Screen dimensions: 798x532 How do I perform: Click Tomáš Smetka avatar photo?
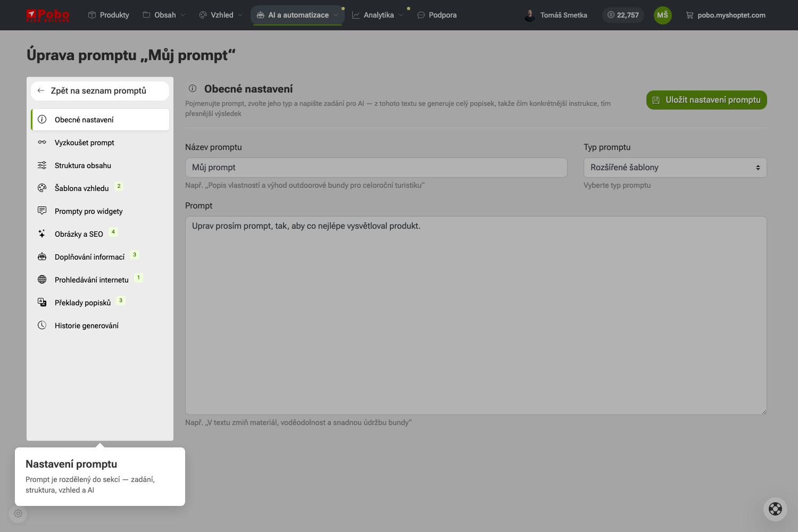[529, 15]
